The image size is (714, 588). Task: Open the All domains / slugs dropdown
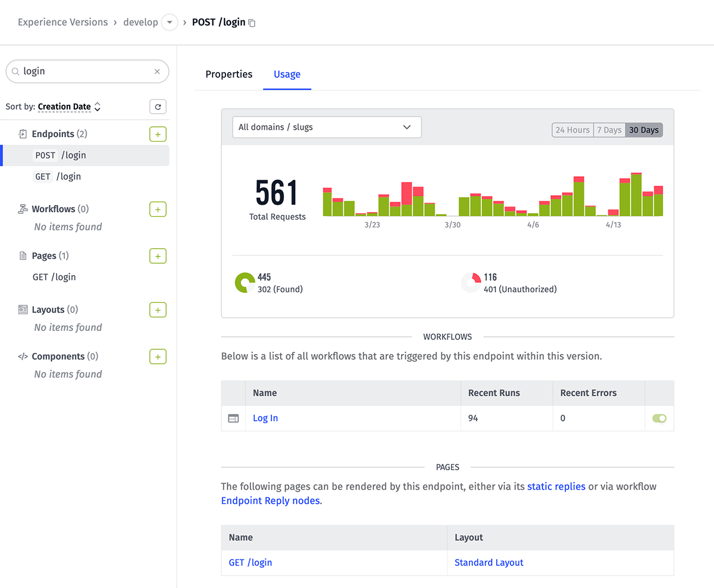pos(327,127)
